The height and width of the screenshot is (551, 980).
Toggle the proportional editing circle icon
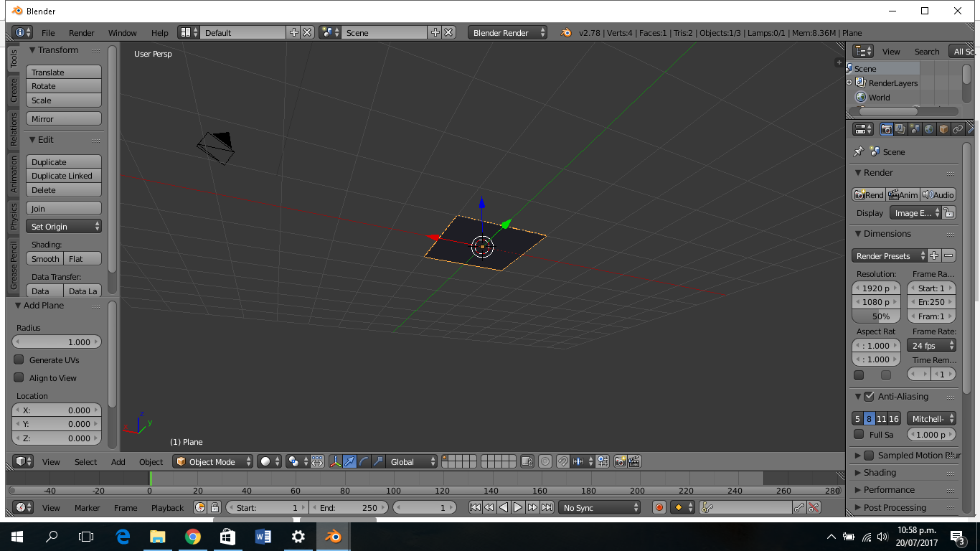(545, 462)
